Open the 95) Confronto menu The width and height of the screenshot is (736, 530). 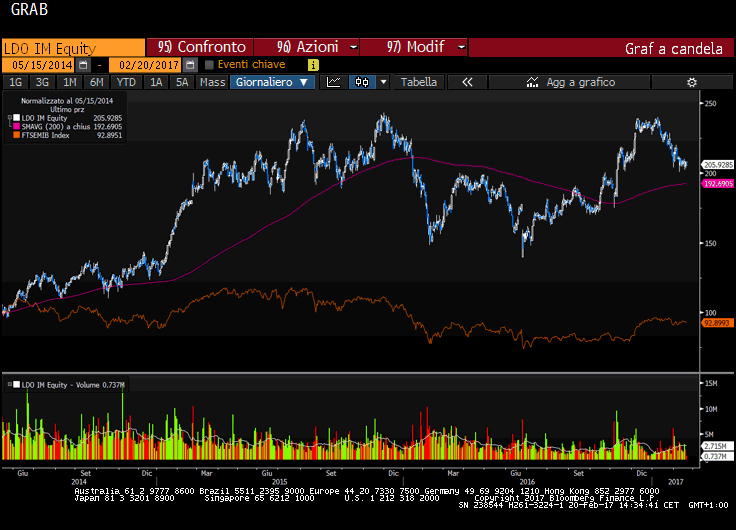point(201,47)
